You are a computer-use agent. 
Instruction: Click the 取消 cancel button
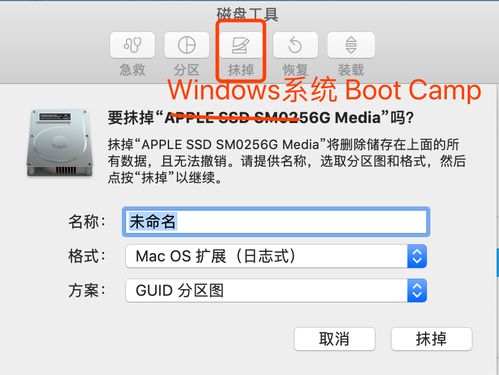(x=335, y=339)
